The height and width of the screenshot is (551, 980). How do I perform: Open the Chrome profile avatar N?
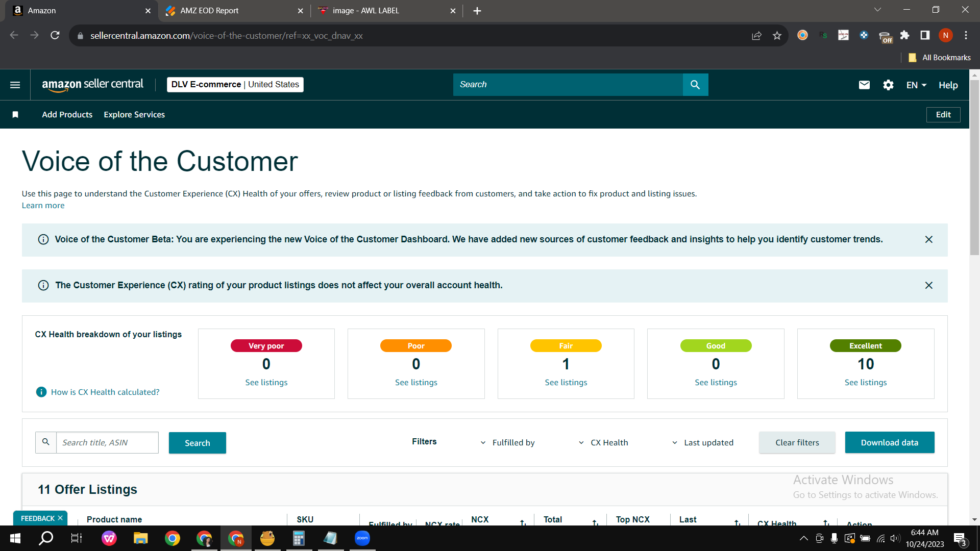(945, 35)
